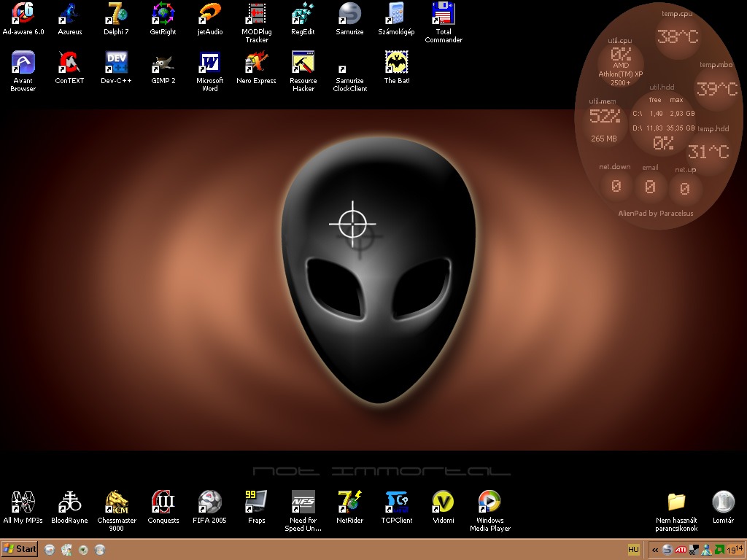Open the Ad-aware 6.0 desktop icon
This screenshot has height=560, width=747.
tap(23, 14)
